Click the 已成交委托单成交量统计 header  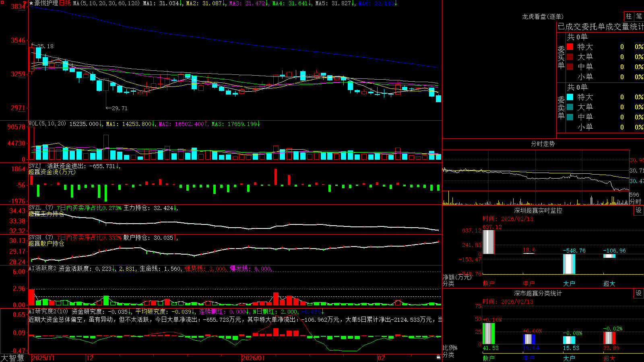click(601, 27)
